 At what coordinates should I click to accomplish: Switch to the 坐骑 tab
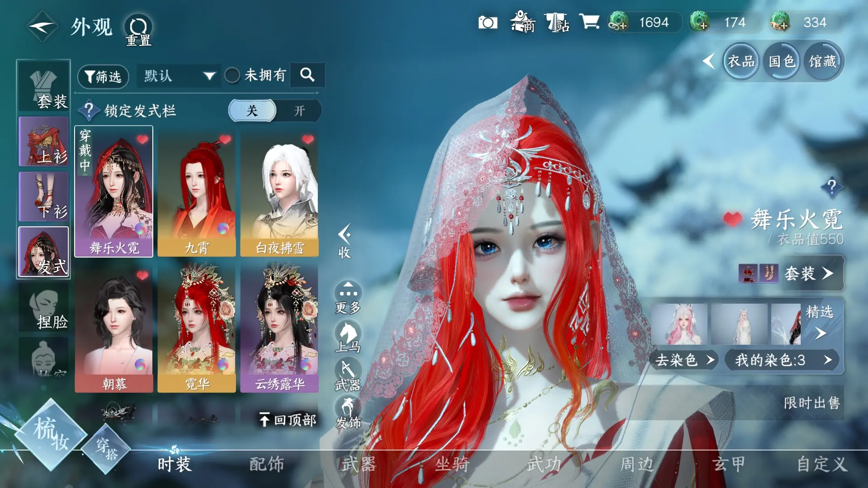coord(452,464)
